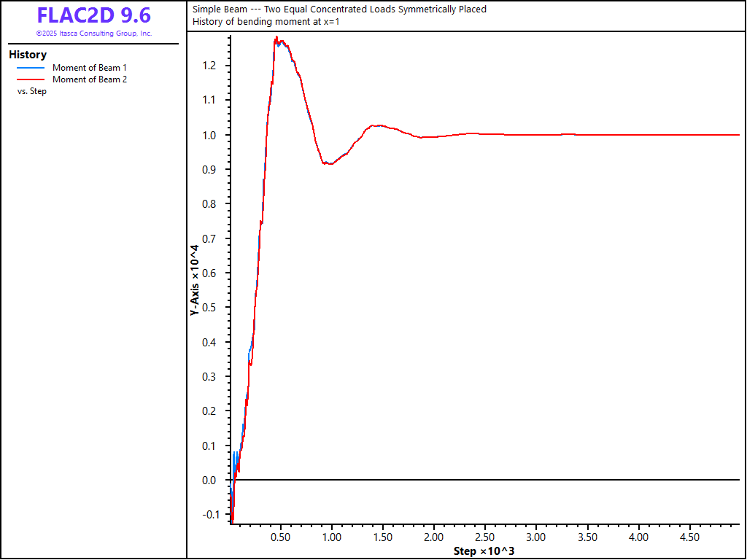
Task: Click the red line swatch for Beam 2
Action: click(31, 79)
